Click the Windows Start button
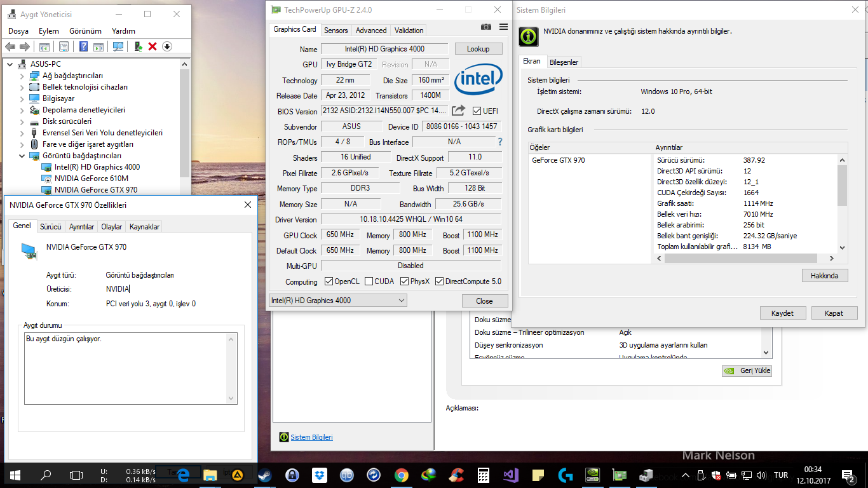This screenshot has height=488, width=868. point(15,475)
